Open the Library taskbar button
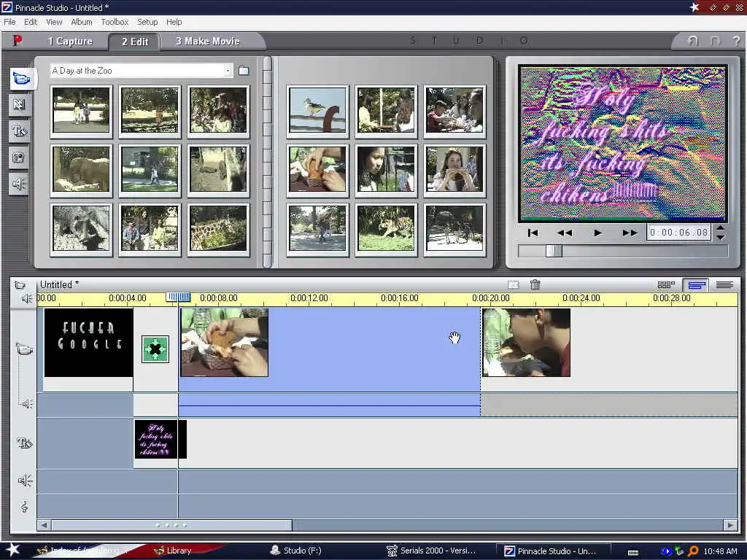The width and height of the screenshot is (747, 560). [172, 551]
